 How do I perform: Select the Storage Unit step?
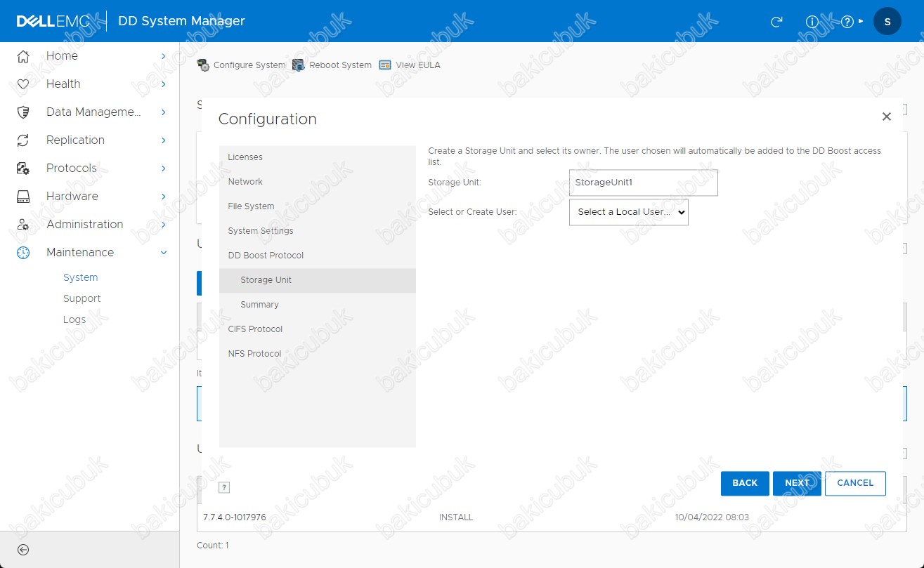[x=318, y=280]
